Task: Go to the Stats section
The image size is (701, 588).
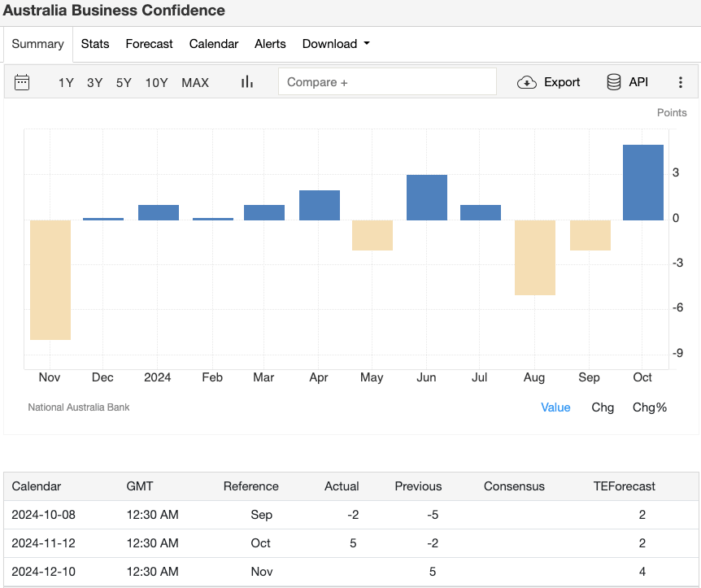Action: click(95, 44)
